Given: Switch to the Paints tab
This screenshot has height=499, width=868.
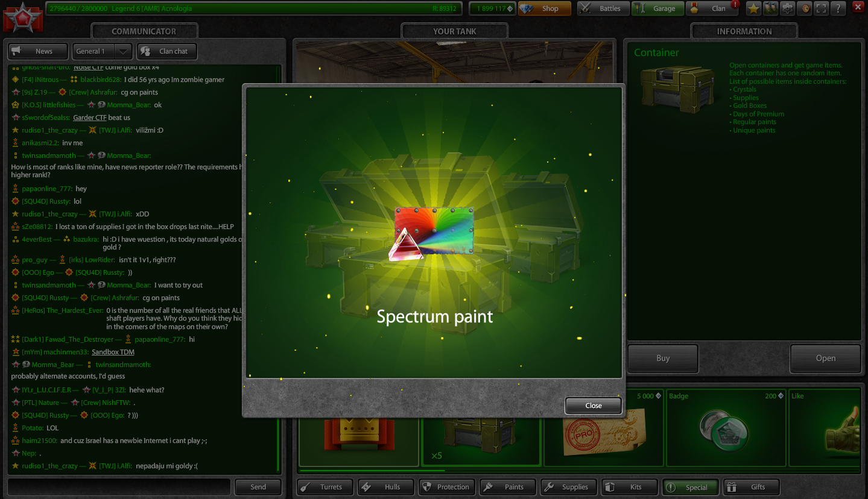Looking at the screenshot, I should (508, 487).
